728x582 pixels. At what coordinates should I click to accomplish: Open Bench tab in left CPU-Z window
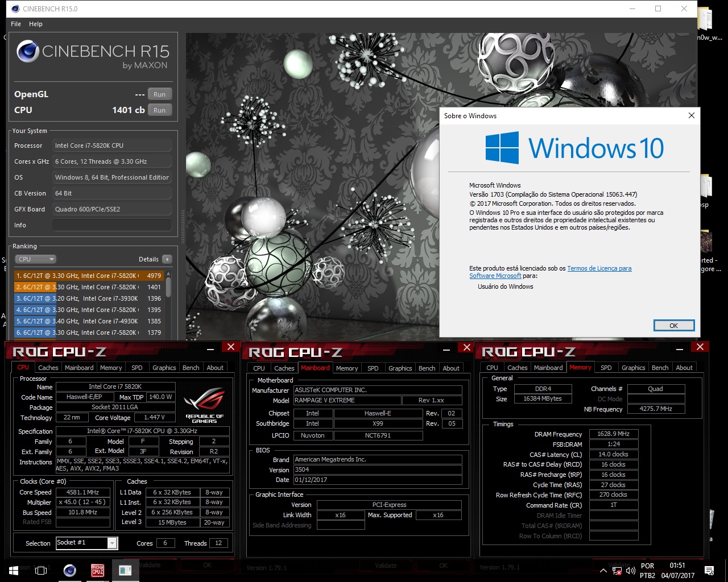tap(191, 368)
